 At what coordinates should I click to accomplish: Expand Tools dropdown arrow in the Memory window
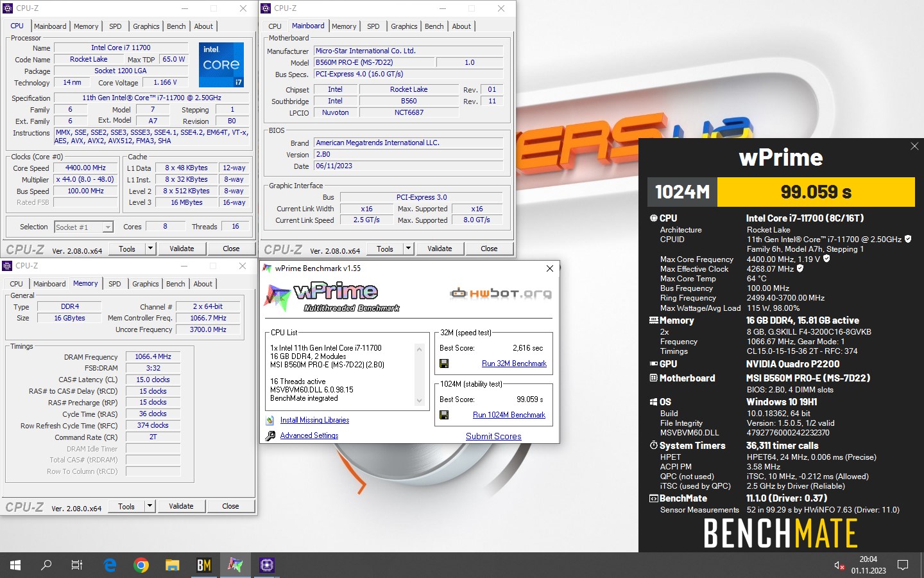coord(150,506)
